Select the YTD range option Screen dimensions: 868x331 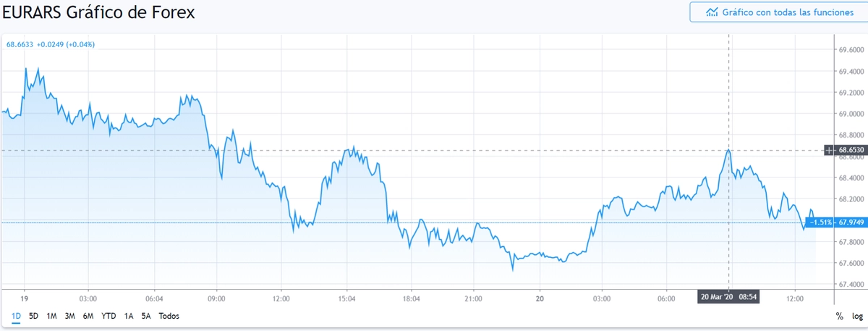pyautogui.click(x=109, y=316)
